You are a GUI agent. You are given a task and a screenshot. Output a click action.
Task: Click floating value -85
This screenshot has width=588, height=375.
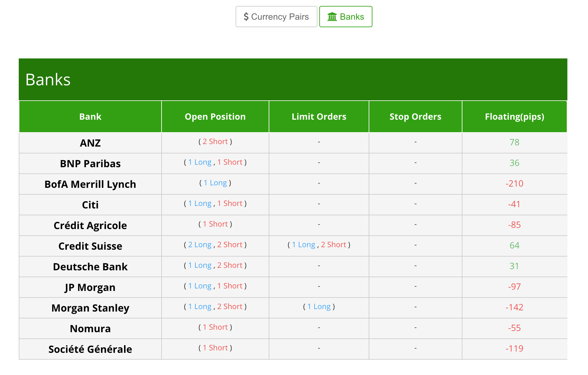515,225
